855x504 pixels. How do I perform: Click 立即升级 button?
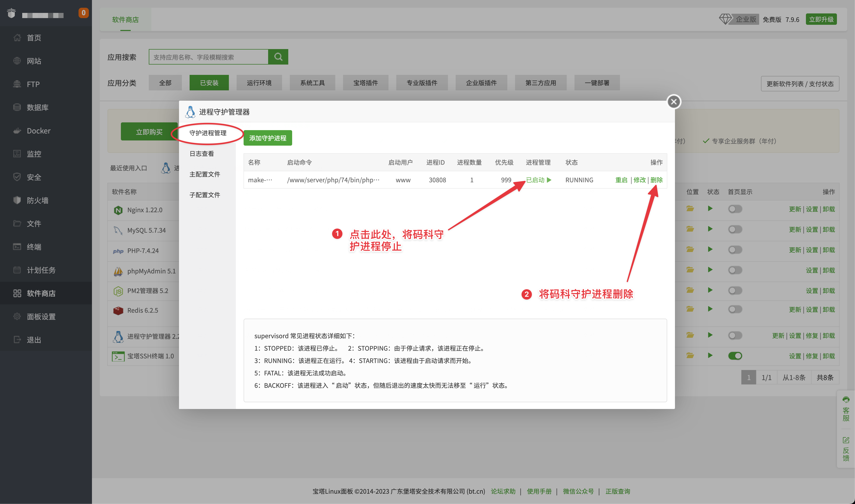[x=821, y=19]
